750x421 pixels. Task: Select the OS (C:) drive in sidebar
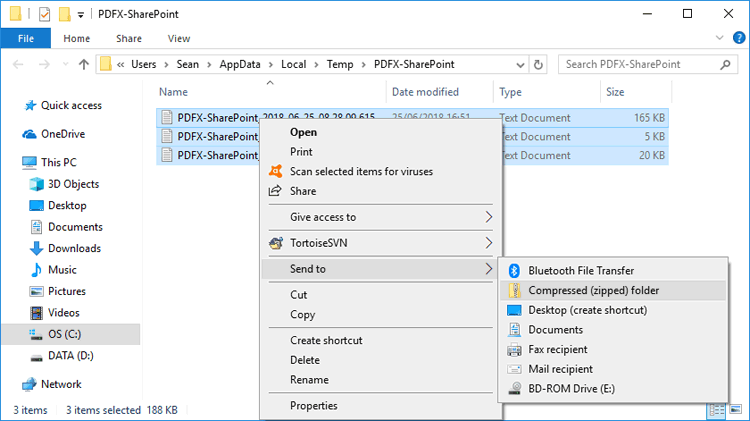[71, 334]
